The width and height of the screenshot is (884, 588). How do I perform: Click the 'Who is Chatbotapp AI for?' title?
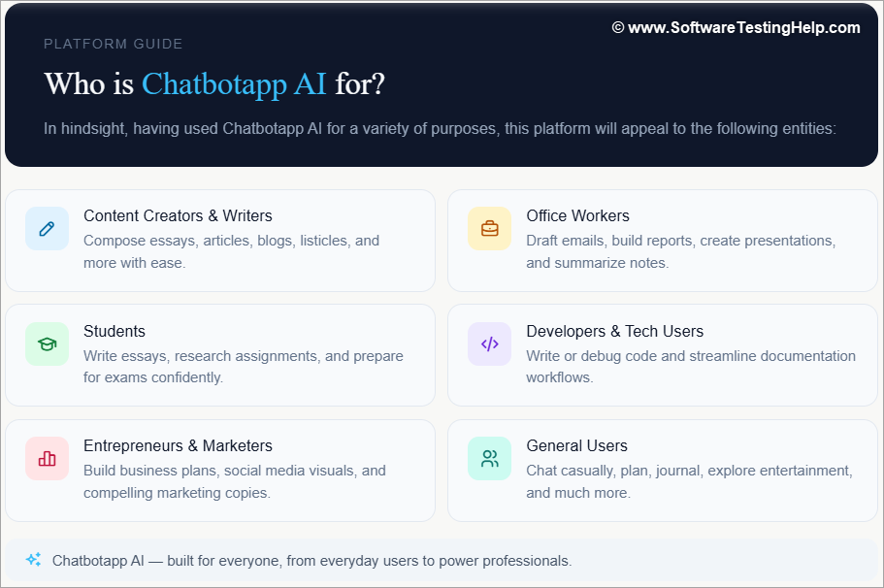[x=214, y=84]
